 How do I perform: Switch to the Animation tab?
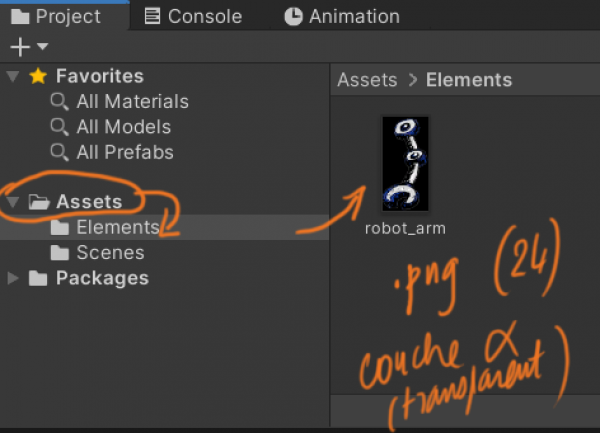point(342,16)
